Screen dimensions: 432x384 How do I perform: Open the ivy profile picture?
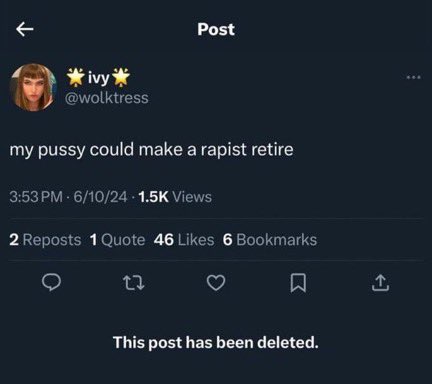click(x=33, y=87)
